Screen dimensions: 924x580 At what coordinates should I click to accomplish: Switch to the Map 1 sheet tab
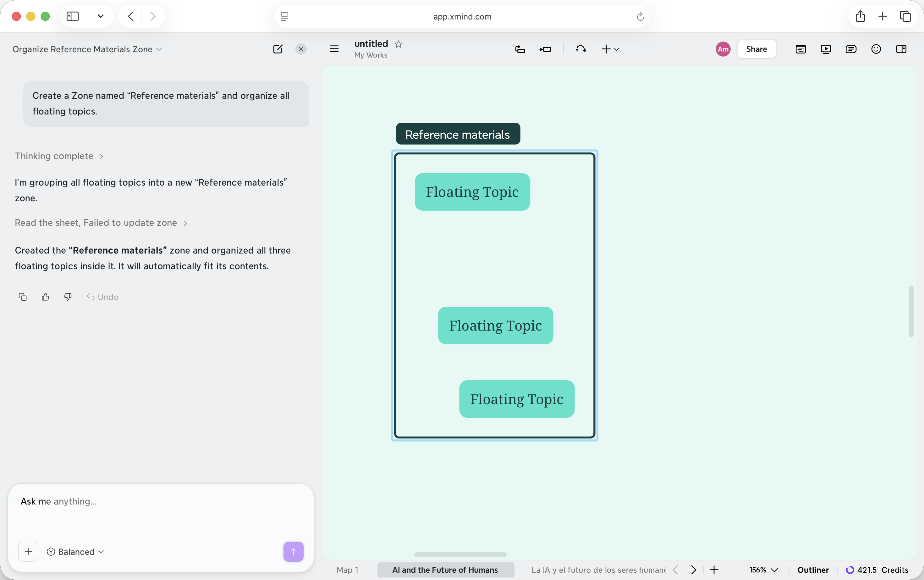(x=347, y=570)
